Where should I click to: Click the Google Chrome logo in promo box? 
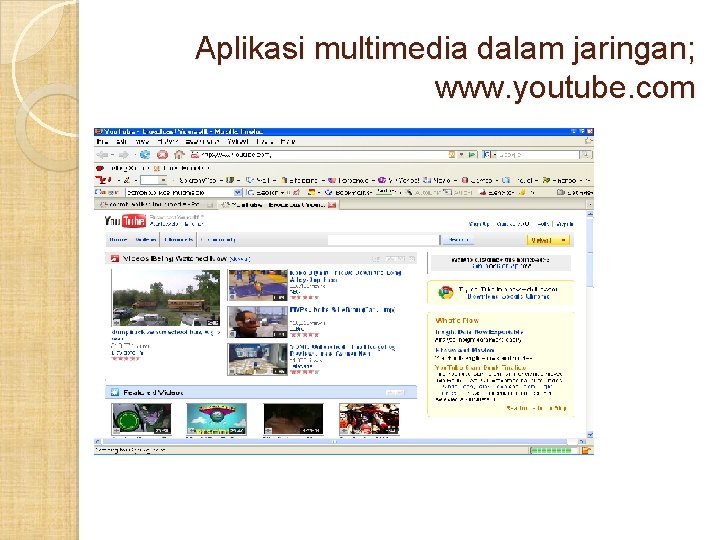pyautogui.click(x=445, y=292)
